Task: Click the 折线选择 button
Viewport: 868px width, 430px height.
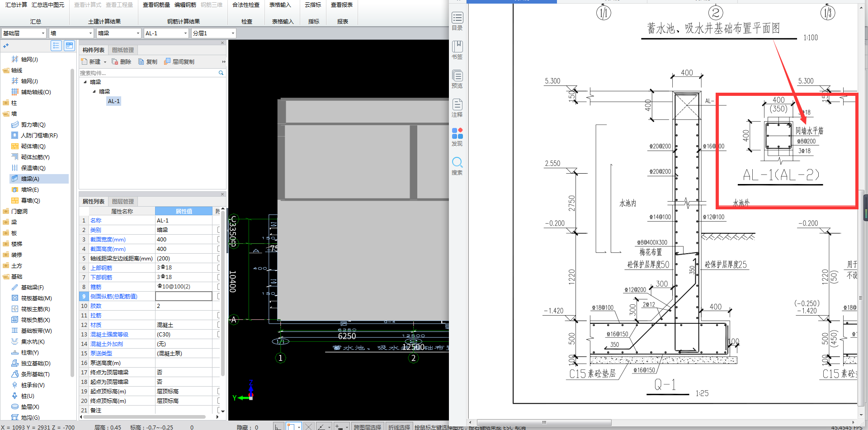Action: (x=399, y=427)
